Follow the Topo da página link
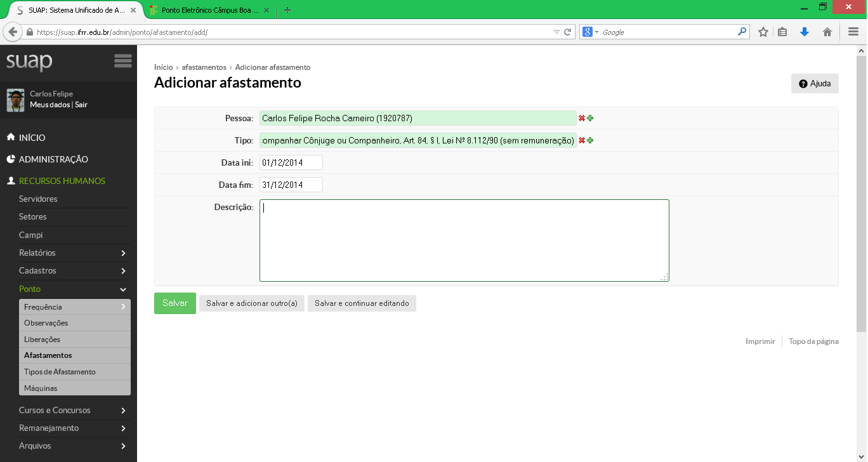Image resolution: width=868 pixels, height=462 pixels. tap(813, 341)
